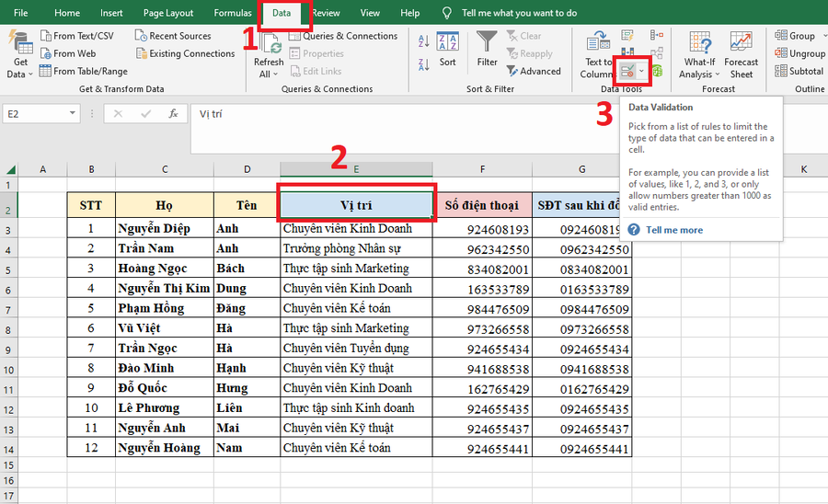This screenshot has height=504, width=828.
Task: Sort descending with the Z-A icon
Action: pos(423,64)
